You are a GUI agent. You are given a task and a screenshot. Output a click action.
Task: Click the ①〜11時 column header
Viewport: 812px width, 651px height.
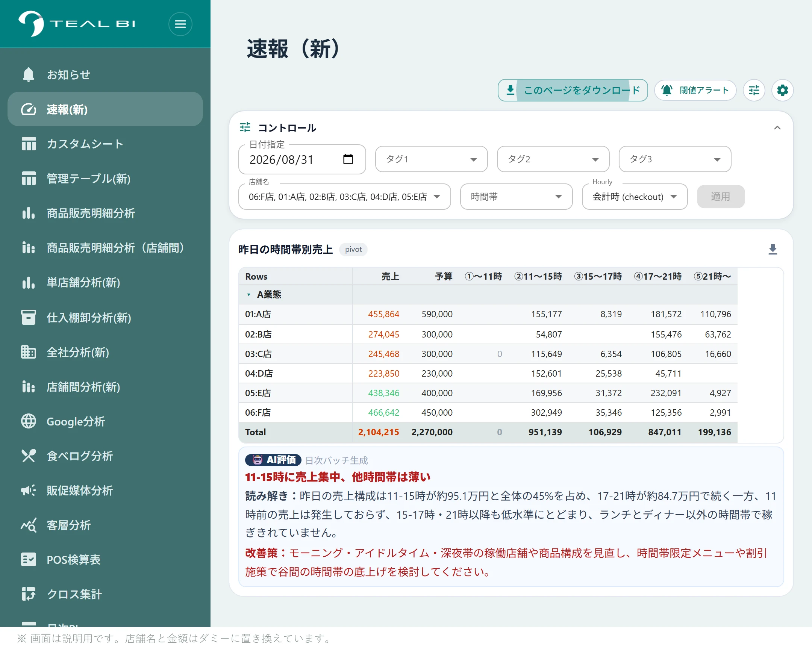[x=483, y=276]
